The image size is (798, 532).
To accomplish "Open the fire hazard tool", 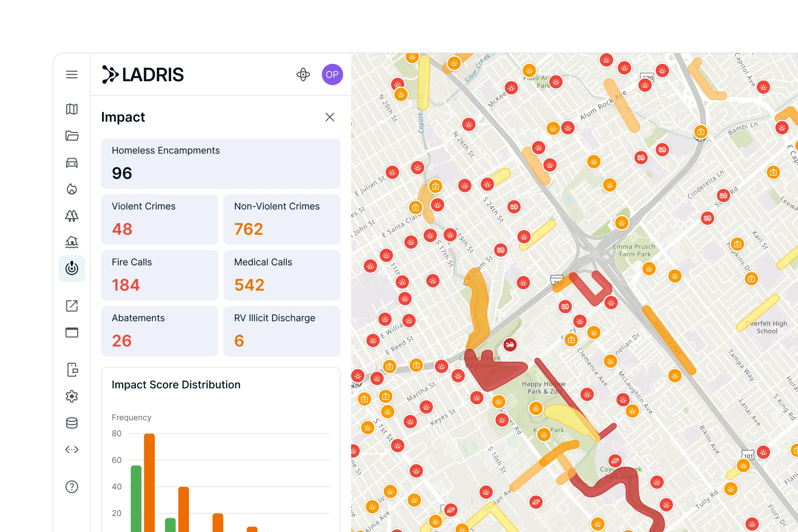I will [72, 189].
